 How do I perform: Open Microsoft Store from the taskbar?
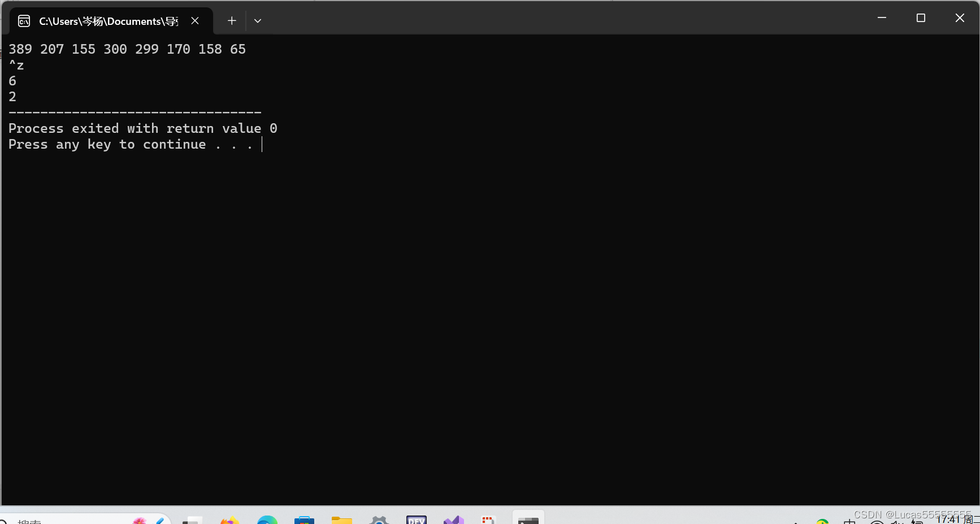pos(303,520)
